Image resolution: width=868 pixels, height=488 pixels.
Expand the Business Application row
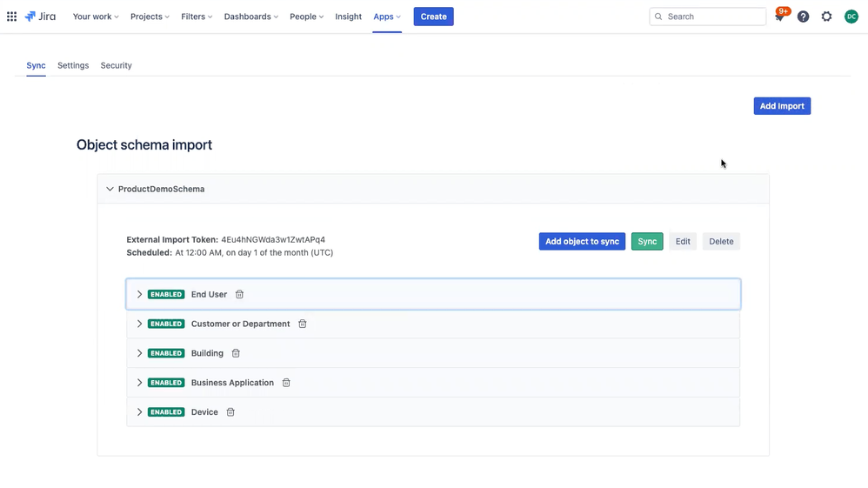(139, 382)
